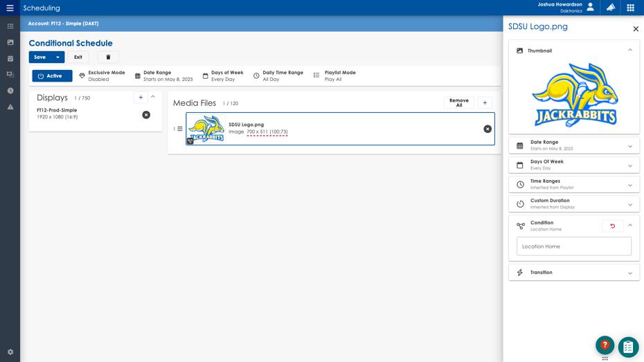Viewport: 644px width, 362px height.
Task: Add a new display with plus
Action: (x=141, y=98)
